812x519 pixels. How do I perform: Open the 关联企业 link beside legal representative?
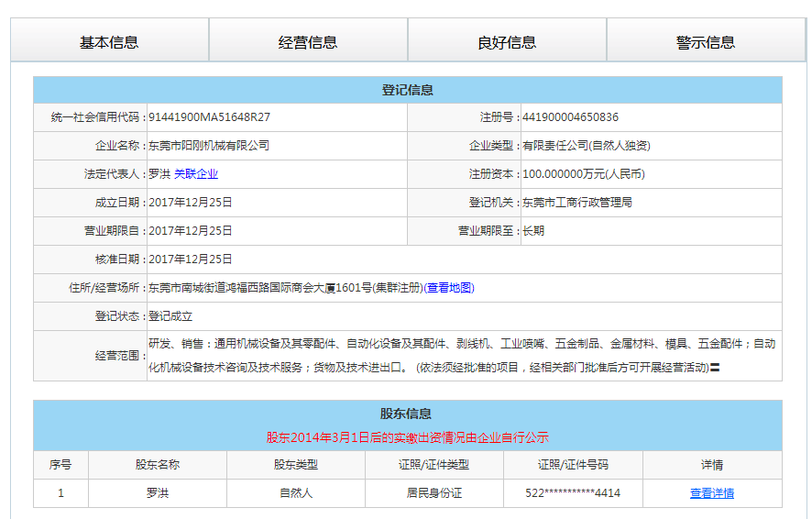[196, 174]
